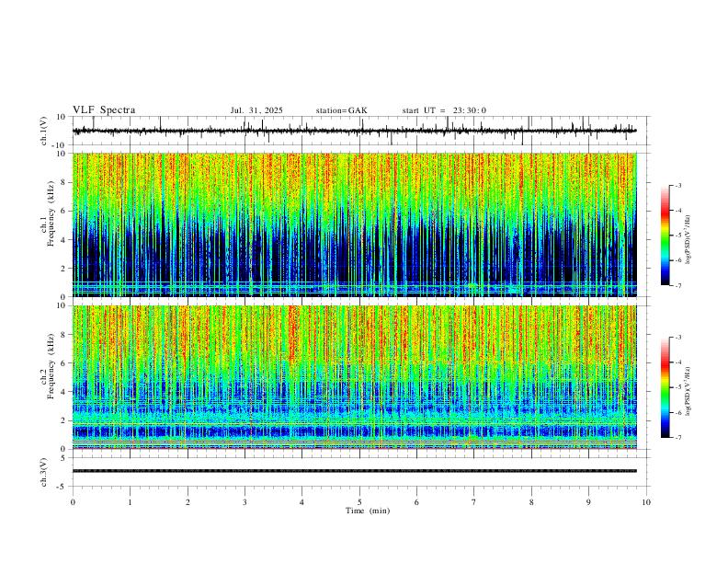Screen dimensions: 728x563
Task: Click the "3" tick on the time axis
Action: click(245, 502)
